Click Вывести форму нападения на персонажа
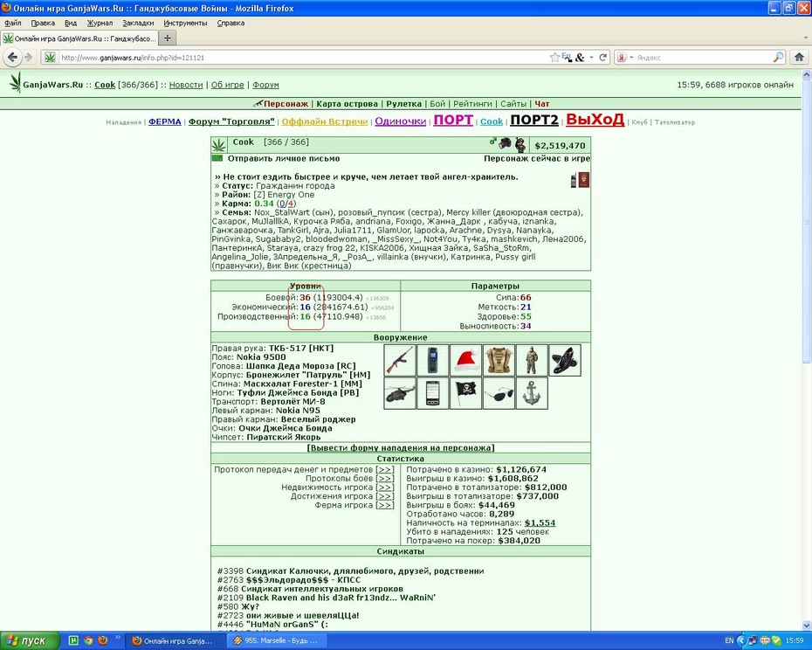This screenshot has width=812, height=650. [x=400, y=448]
